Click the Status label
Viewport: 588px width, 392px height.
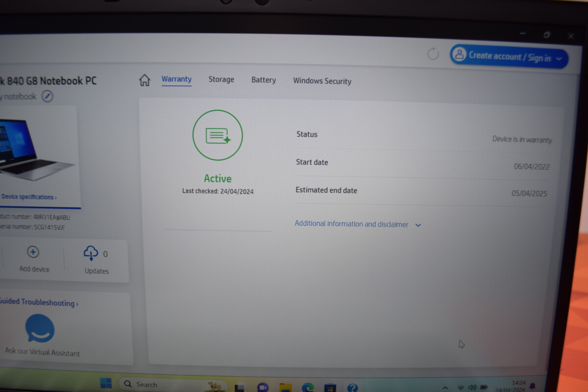pos(307,134)
